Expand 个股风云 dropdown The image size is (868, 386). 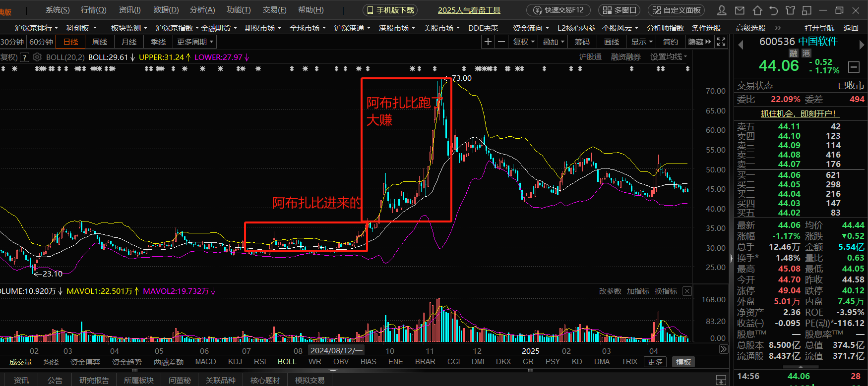click(620, 28)
